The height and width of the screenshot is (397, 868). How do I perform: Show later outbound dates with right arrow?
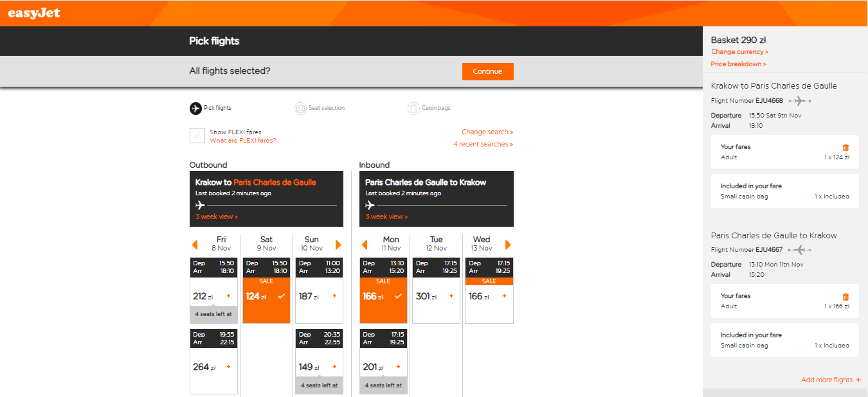tap(338, 245)
